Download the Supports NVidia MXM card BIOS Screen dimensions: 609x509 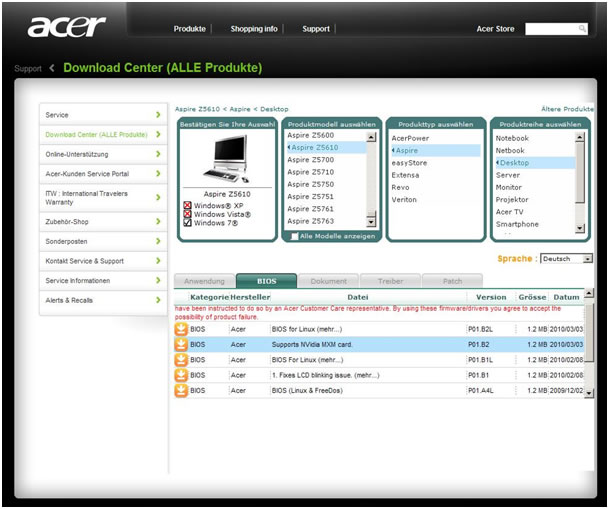(181, 344)
